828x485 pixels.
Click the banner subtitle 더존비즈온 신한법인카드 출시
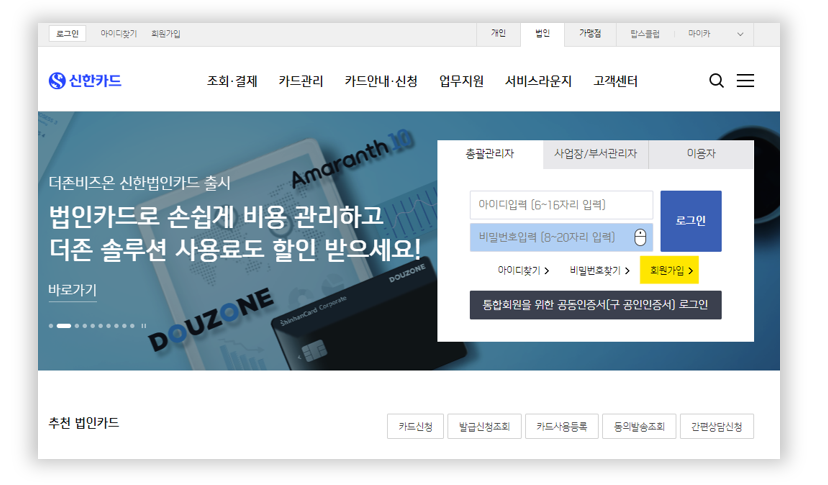139,183
